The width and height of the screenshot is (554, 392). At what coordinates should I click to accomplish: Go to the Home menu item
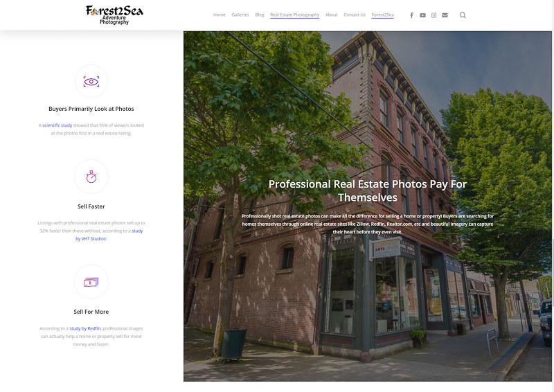tap(220, 15)
